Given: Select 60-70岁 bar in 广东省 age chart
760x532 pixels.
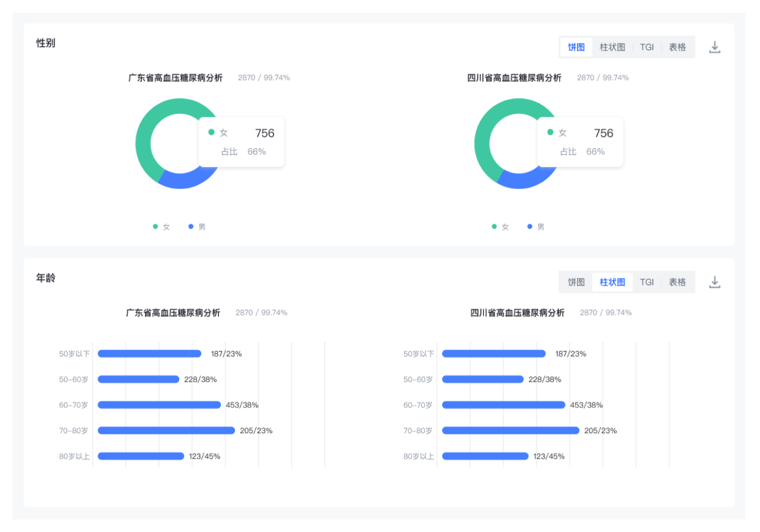Looking at the screenshot, I should 159,405.
